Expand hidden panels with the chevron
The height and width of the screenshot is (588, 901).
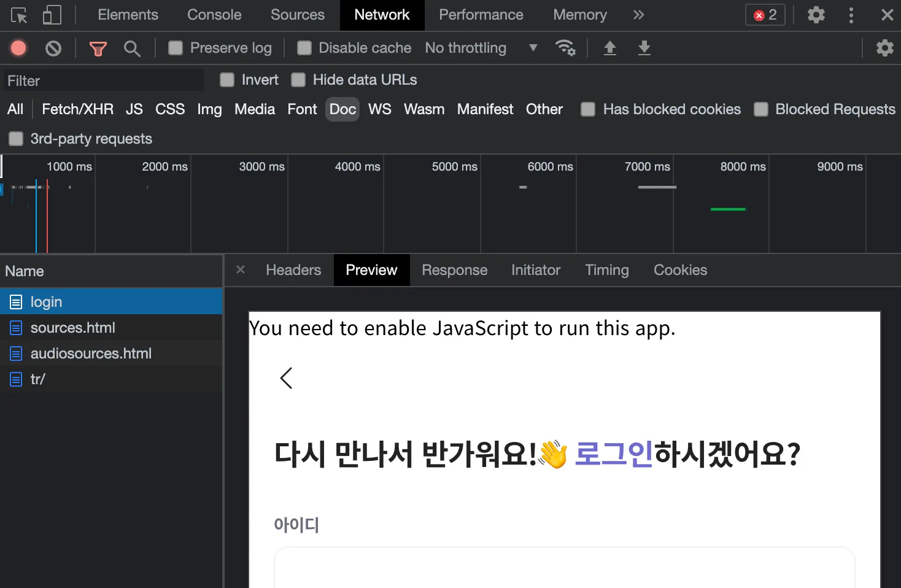coord(638,15)
